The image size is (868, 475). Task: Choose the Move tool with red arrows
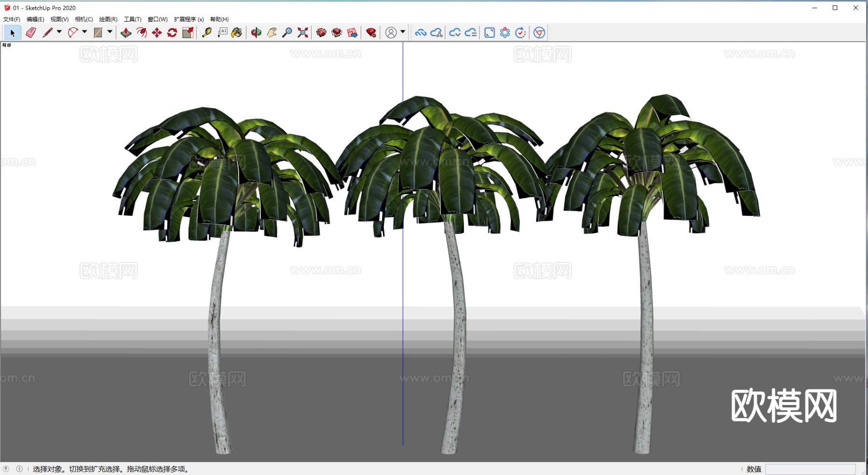[157, 33]
